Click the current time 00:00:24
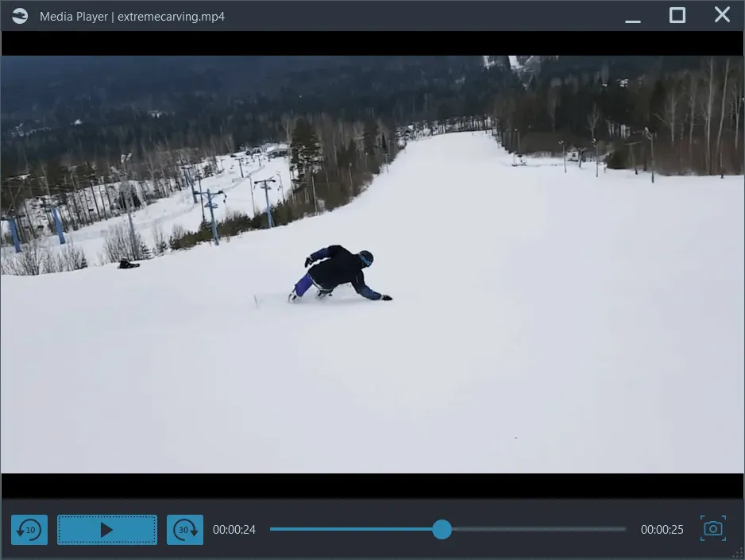This screenshot has width=745, height=560. pyautogui.click(x=234, y=530)
